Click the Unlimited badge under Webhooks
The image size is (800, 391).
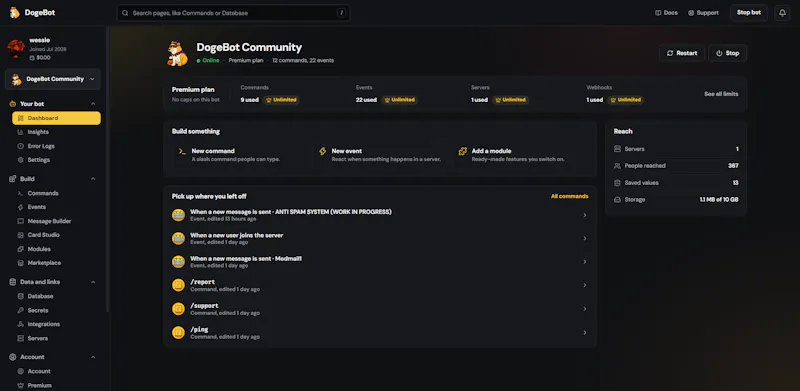626,100
